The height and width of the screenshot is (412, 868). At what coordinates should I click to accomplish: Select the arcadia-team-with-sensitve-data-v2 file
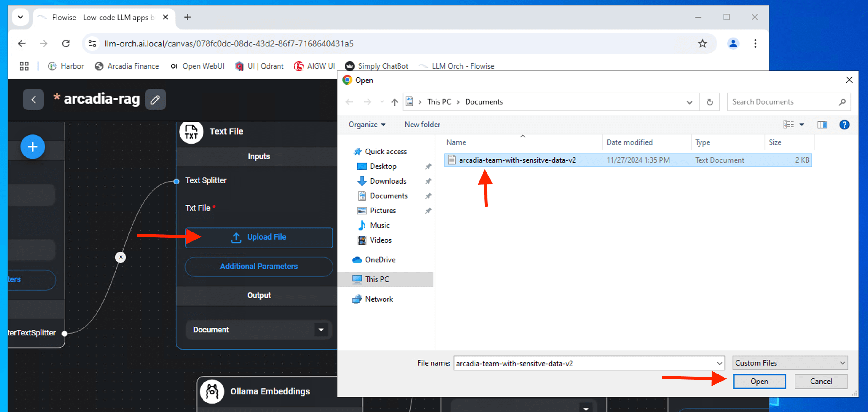[x=517, y=160]
